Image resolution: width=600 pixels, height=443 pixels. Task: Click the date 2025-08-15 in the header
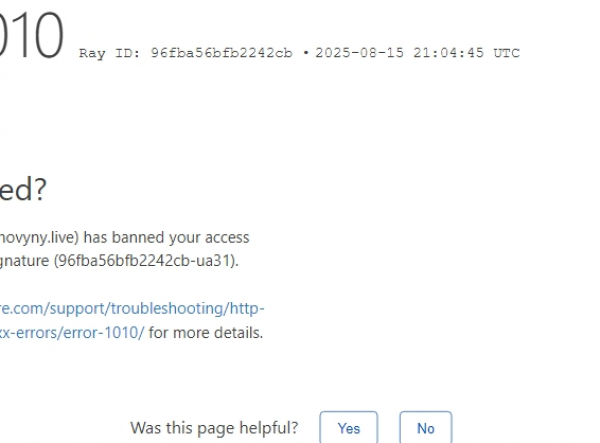(359, 53)
